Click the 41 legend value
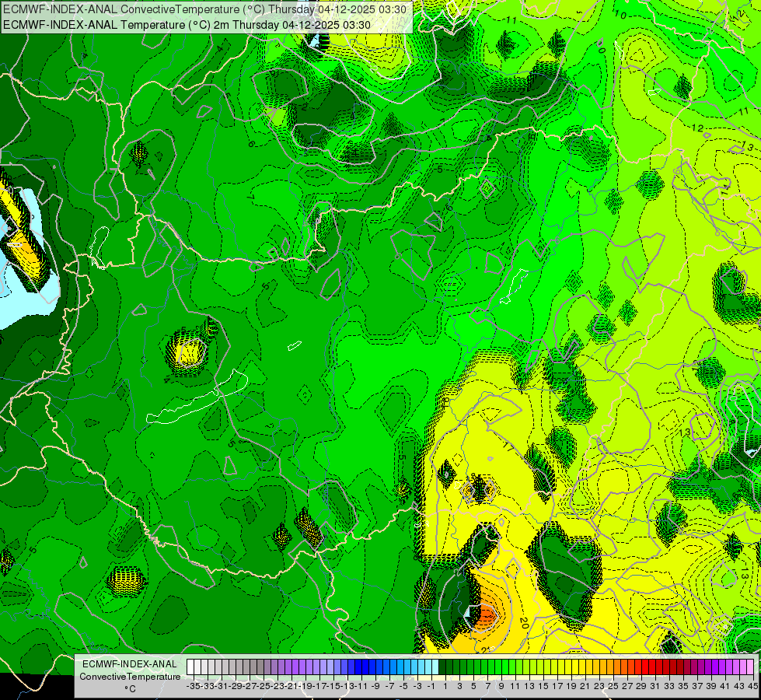Image resolution: width=761 pixels, height=700 pixels. point(725,687)
